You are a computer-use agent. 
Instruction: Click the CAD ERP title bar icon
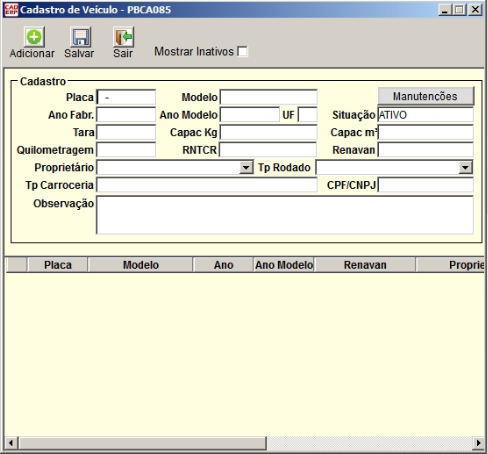pos(11,10)
